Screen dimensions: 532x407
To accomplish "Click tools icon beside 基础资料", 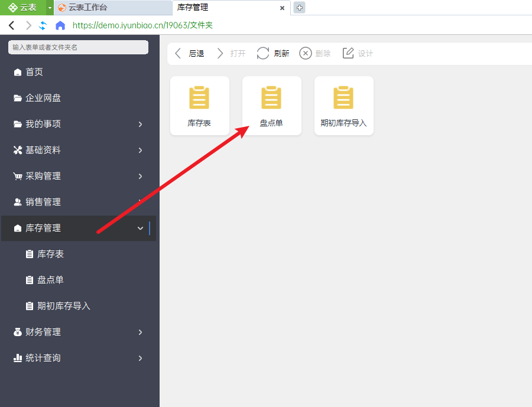I will point(18,150).
